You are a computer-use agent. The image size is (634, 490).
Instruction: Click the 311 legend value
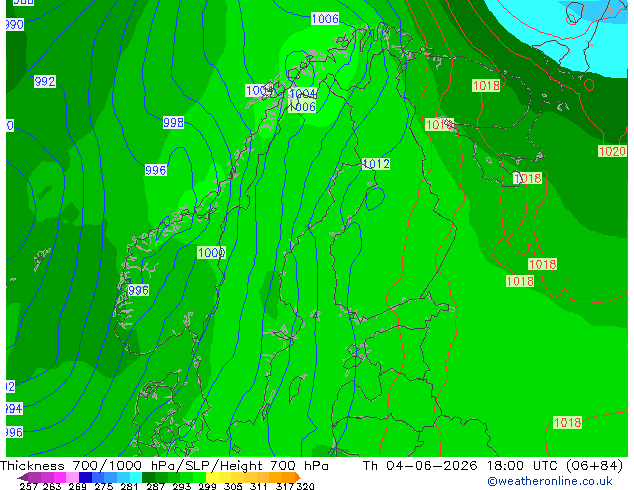259,486
